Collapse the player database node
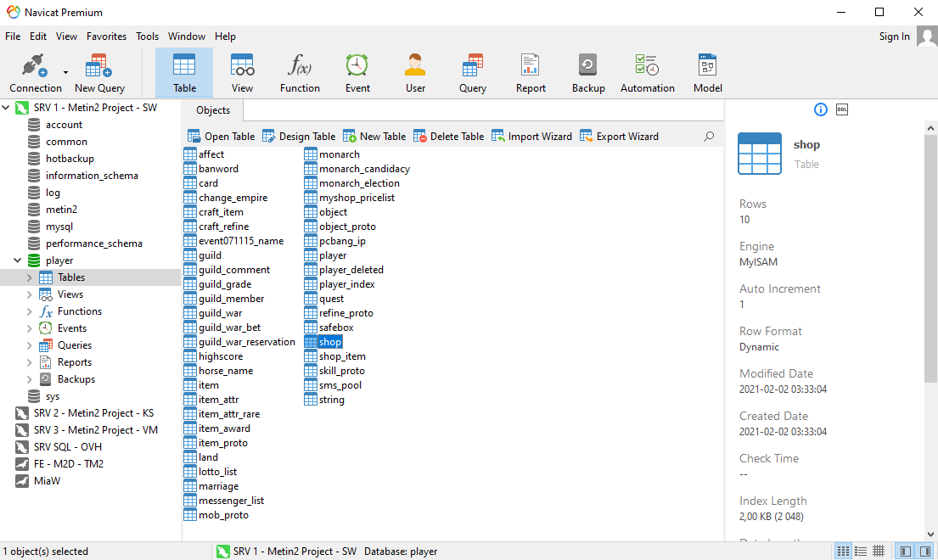The image size is (938, 560). (x=18, y=260)
